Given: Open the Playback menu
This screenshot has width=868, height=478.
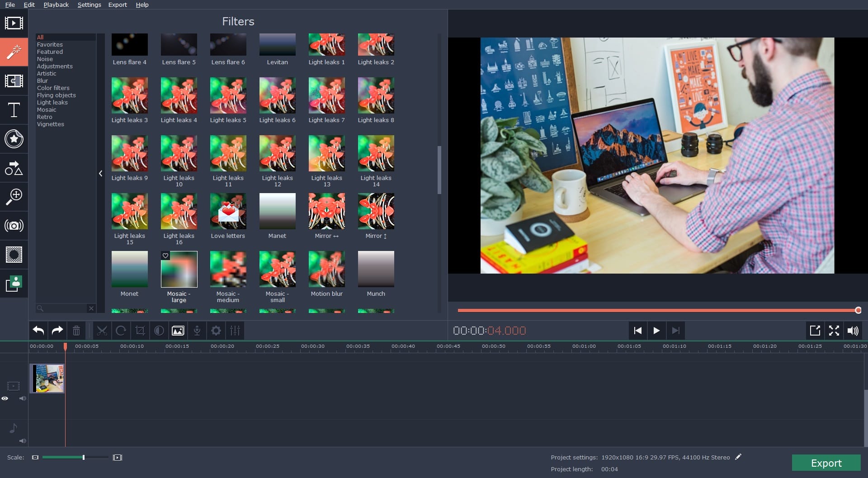Looking at the screenshot, I should tap(56, 5).
